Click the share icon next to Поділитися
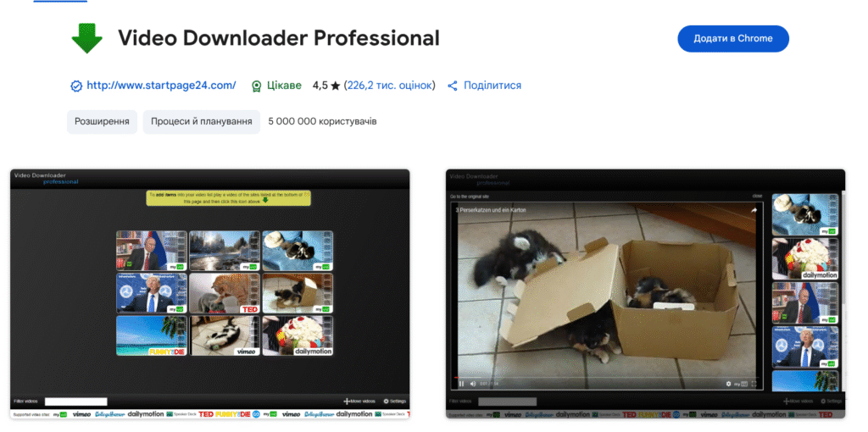 453,86
